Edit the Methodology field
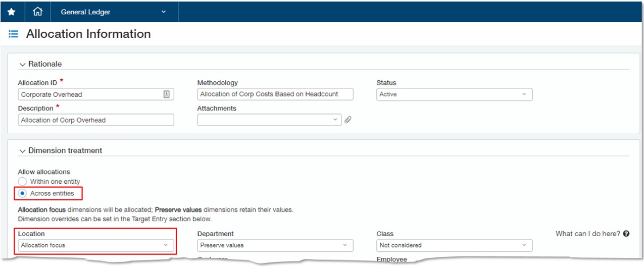The image size is (644, 267). pos(275,94)
